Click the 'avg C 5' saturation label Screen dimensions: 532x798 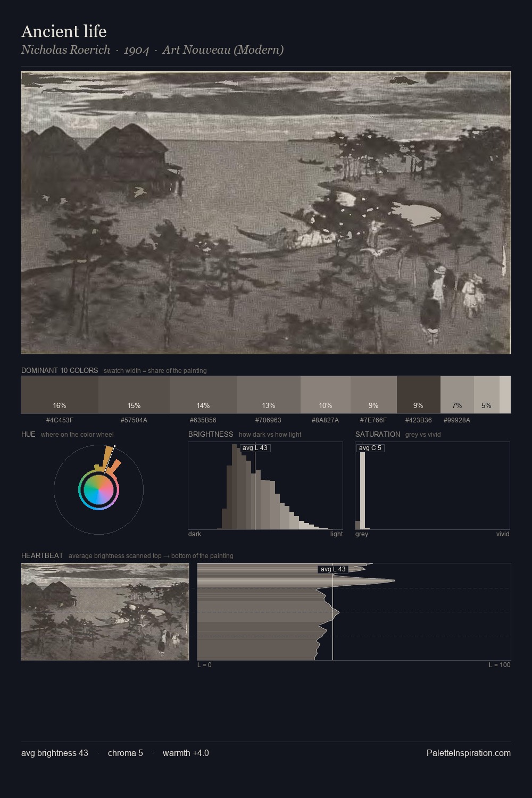click(370, 448)
